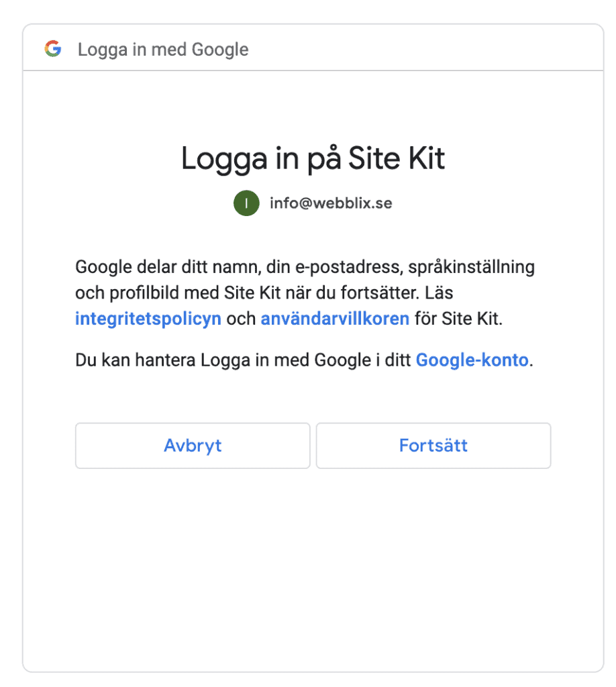
Task: Click the Avbryt button
Action: [193, 445]
